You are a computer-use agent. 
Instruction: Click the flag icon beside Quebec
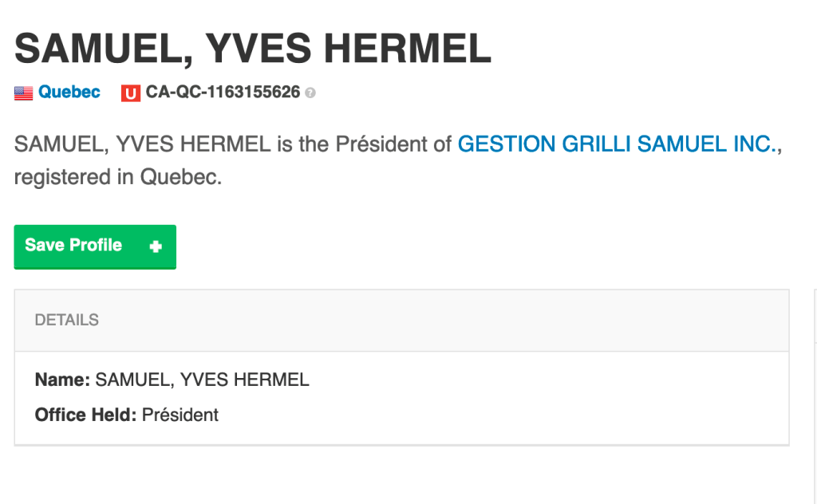23,93
